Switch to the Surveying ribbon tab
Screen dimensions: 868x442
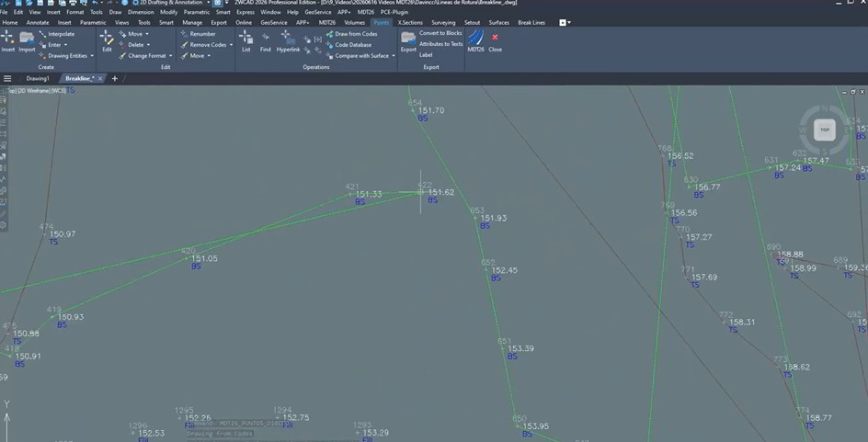(x=443, y=23)
